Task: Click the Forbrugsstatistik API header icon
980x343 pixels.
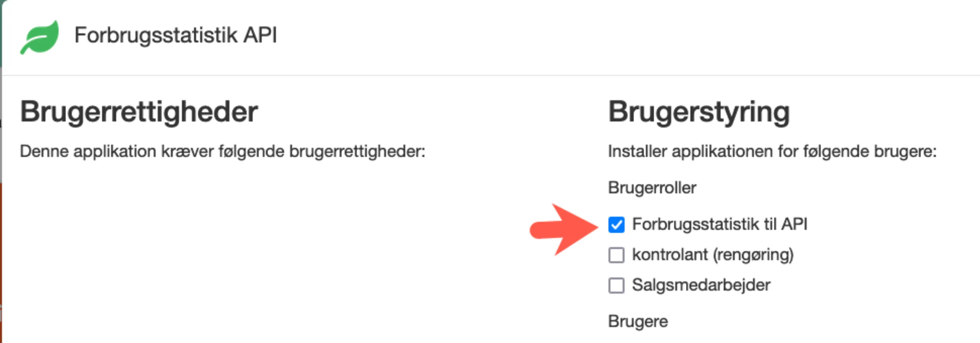Action: (41, 37)
